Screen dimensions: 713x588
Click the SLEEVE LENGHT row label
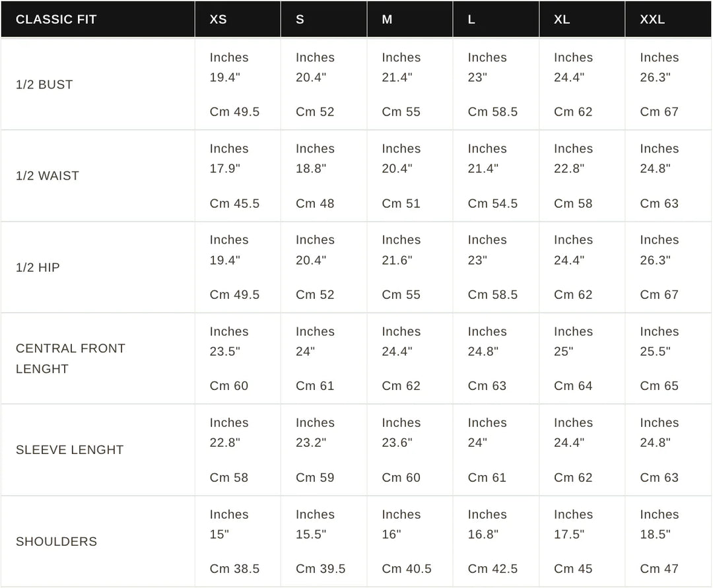click(70, 449)
